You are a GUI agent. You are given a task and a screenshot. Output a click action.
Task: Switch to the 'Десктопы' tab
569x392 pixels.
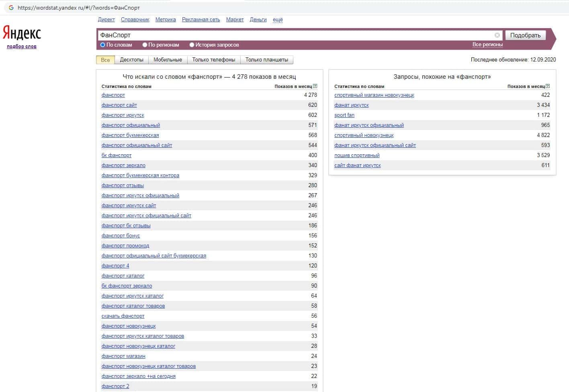[131, 60]
